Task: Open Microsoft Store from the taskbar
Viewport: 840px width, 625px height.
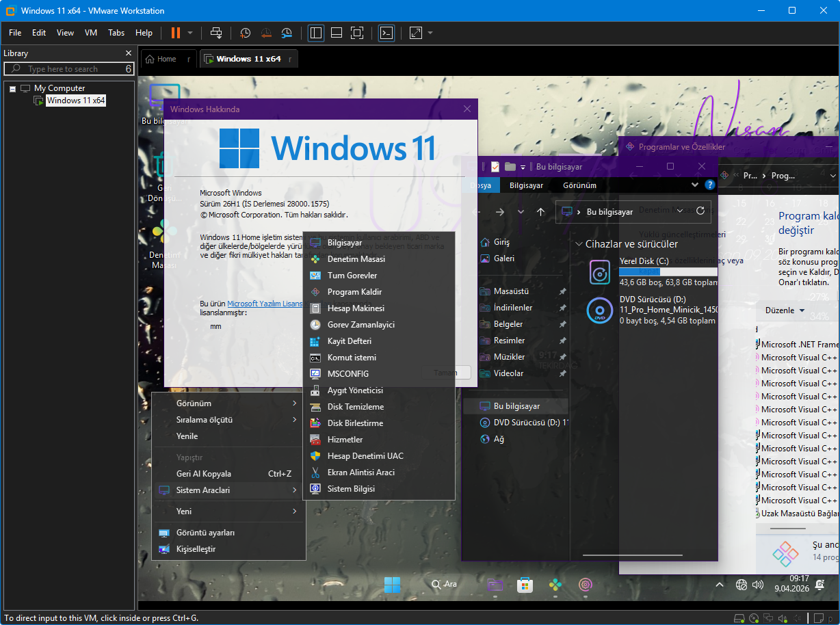Action: tap(525, 585)
